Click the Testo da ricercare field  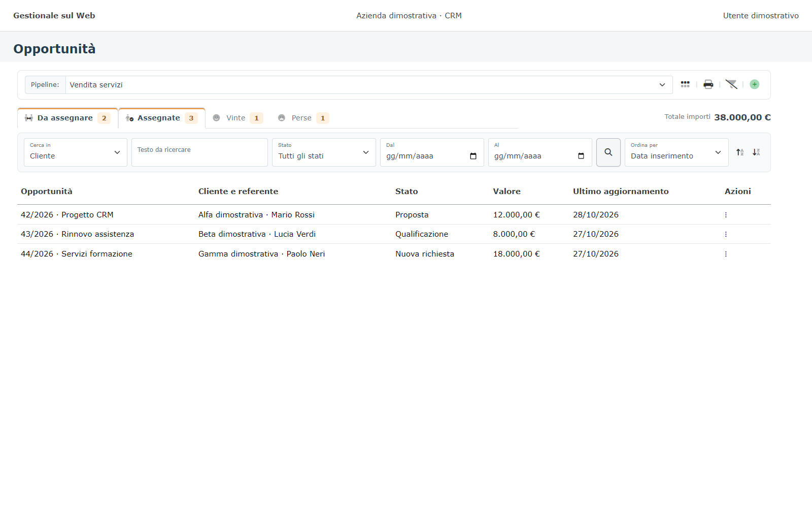[199, 152]
